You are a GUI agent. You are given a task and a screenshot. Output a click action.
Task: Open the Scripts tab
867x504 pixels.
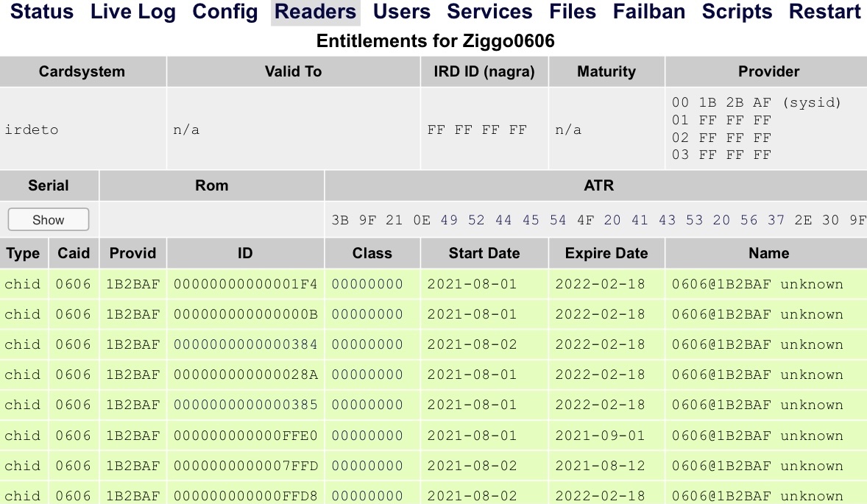click(x=737, y=12)
